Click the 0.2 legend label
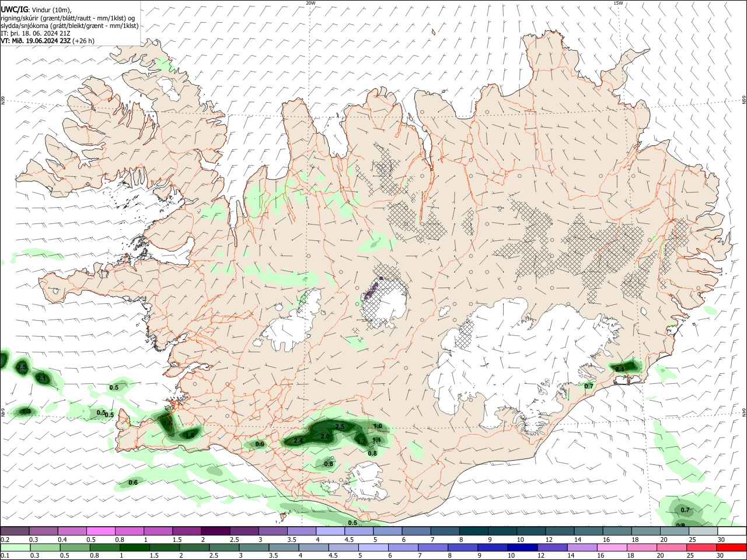747x560 pixels. click(x=5, y=540)
